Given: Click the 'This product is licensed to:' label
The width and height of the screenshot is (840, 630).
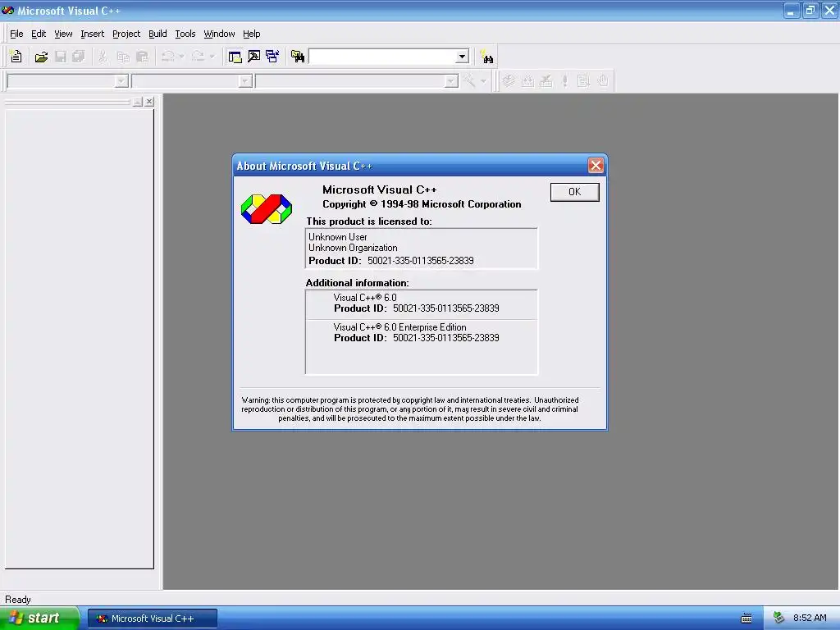Looking at the screenshot, I should click(368, 221).
